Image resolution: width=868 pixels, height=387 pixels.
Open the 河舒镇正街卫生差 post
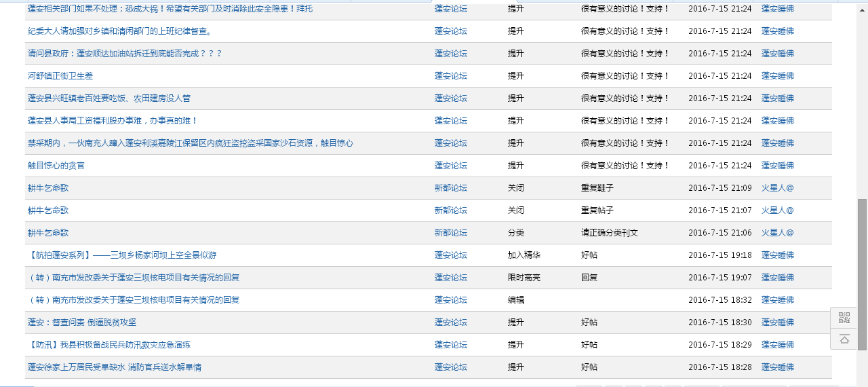pos(60,76)
